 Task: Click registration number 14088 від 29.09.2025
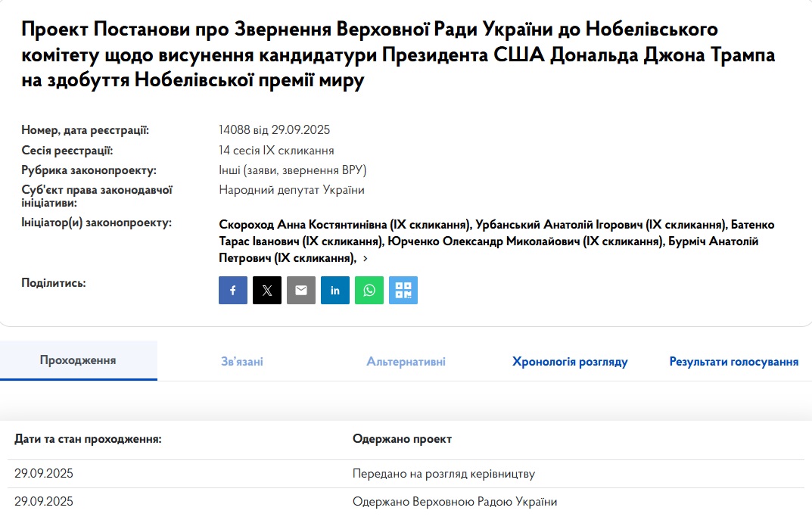274,130
